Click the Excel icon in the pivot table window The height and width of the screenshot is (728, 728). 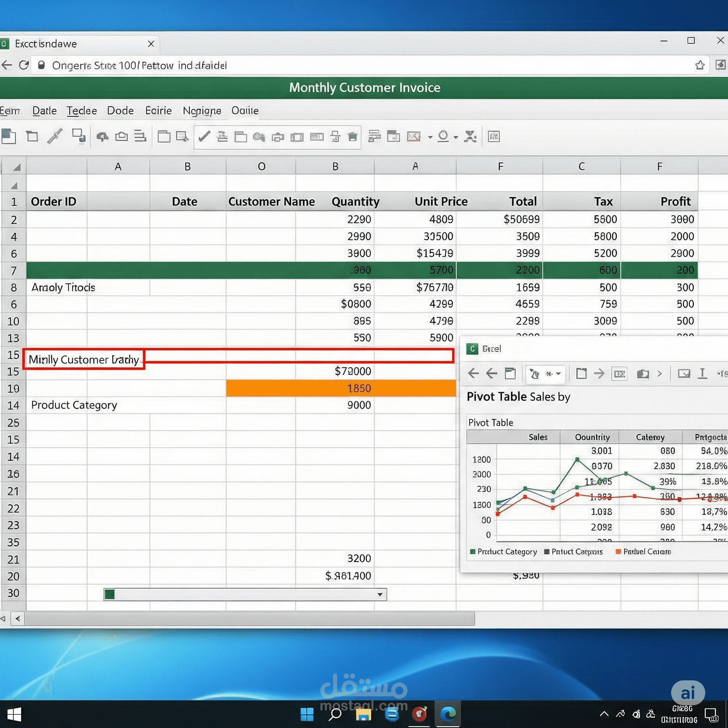[x=473, y=349]
